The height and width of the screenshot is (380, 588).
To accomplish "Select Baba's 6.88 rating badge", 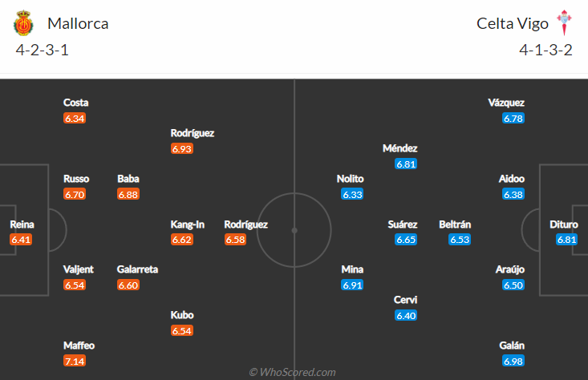I will pyautogui.click(x=128, y=194).
